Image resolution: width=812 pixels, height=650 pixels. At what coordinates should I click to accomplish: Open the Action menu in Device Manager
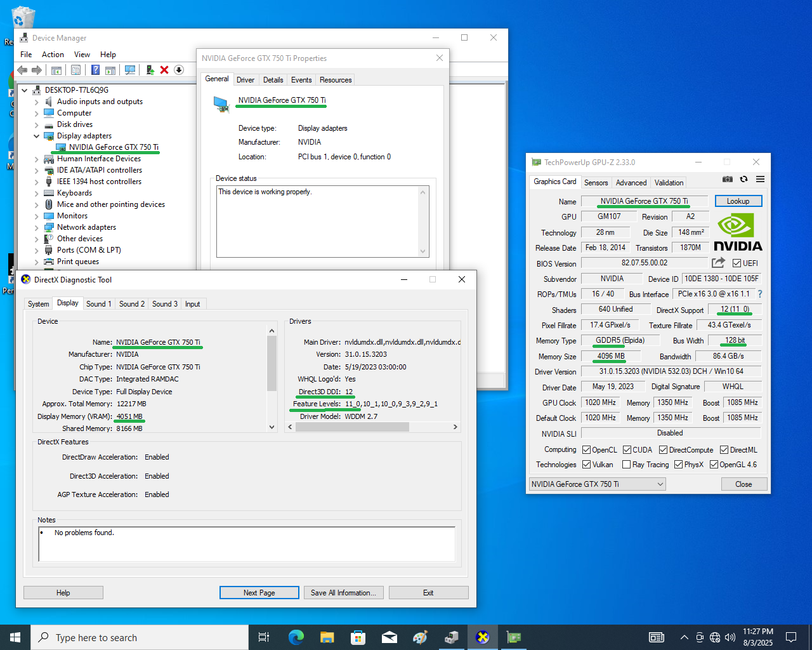pos(53,55)
